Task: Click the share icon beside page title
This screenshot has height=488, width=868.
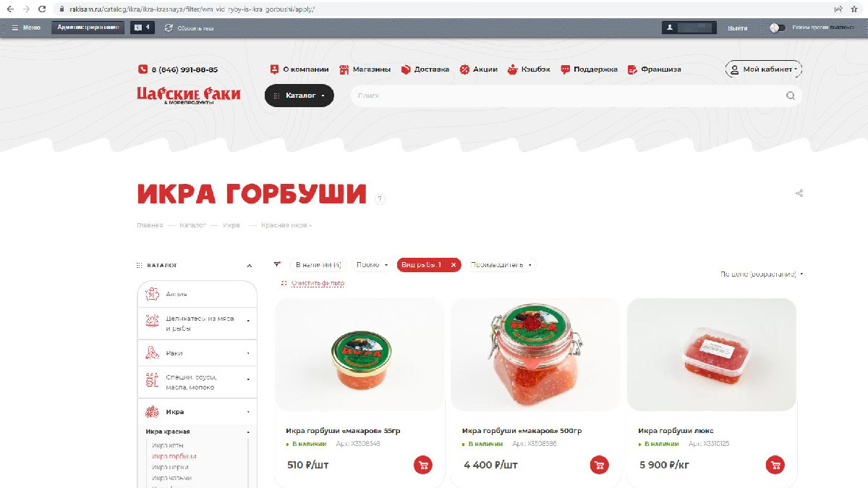Action: [799, 193]
